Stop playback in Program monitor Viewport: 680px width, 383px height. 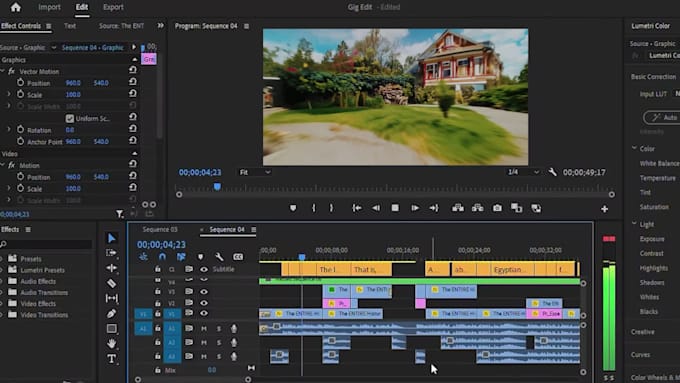coord(395,208)
